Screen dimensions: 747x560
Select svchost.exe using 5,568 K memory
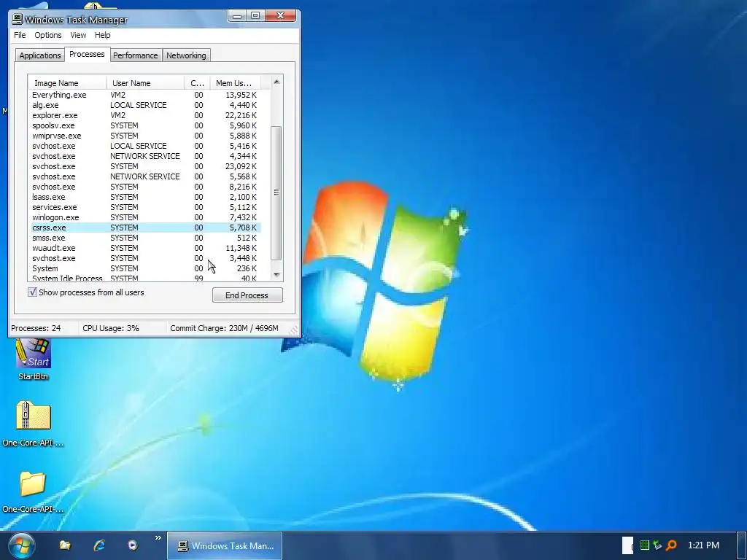[146, 176]
